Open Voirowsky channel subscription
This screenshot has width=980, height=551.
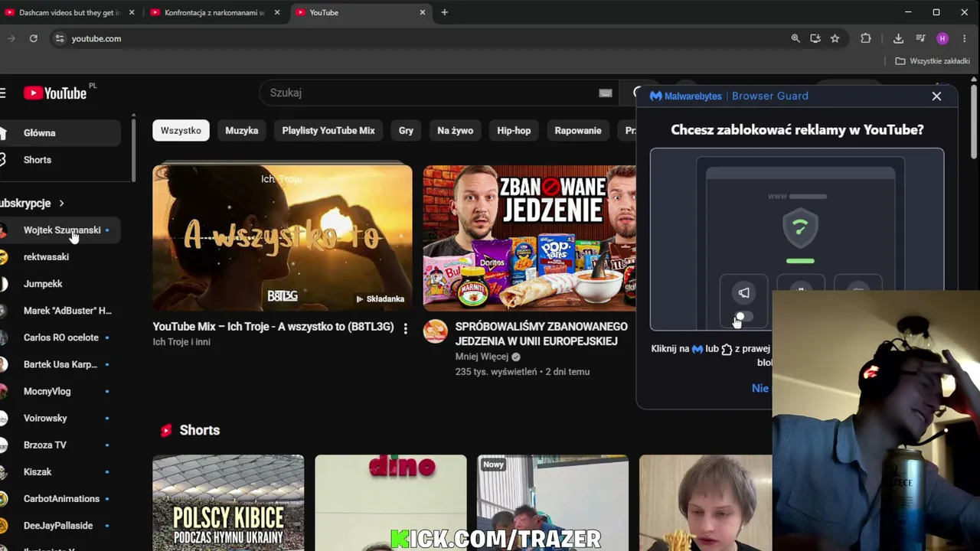point(60,418)
